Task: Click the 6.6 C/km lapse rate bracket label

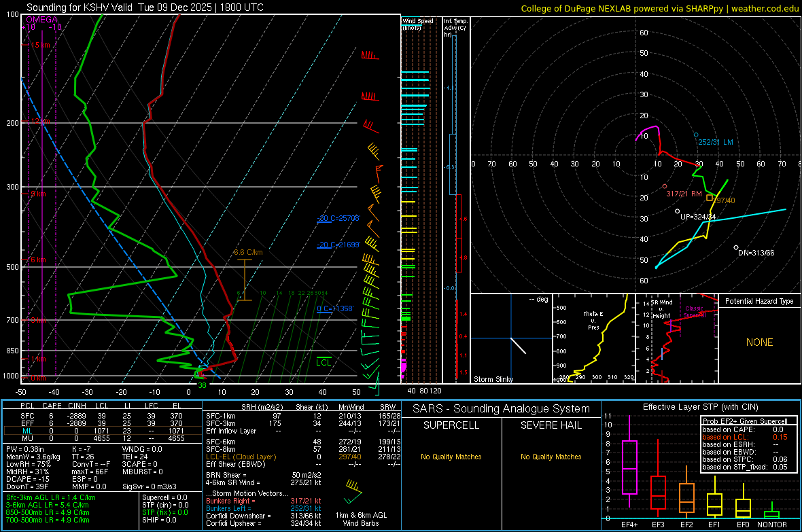Action: tap(248, 252)
